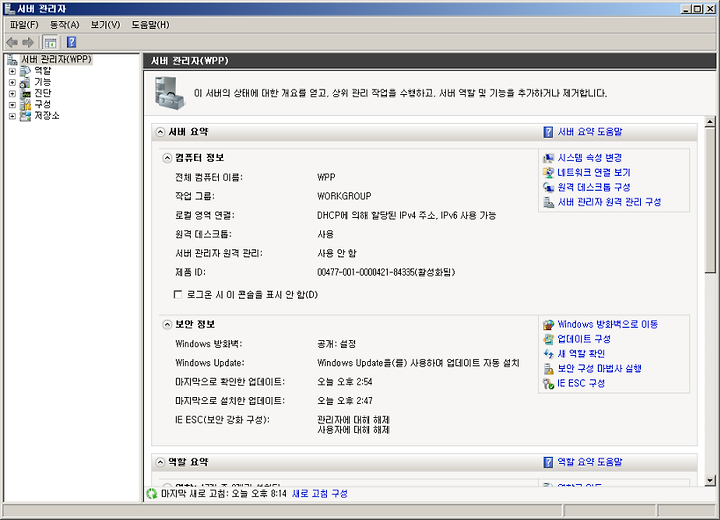Viewport: 720px width, 520px height.
Task: Click the 서버 관리자(WPP) tree root icon
Action: pyautogui.click(x=12, y=60)
